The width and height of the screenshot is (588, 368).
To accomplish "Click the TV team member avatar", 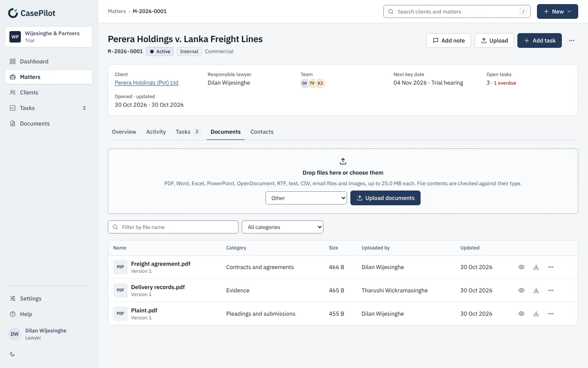I will [312, 83].
